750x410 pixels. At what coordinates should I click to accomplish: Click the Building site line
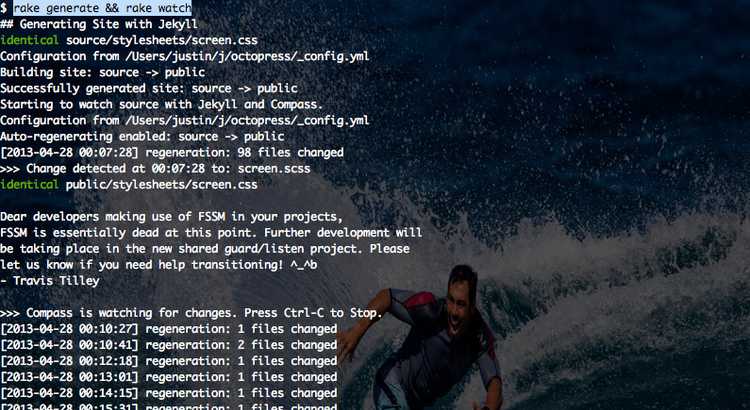click(102, 72)
